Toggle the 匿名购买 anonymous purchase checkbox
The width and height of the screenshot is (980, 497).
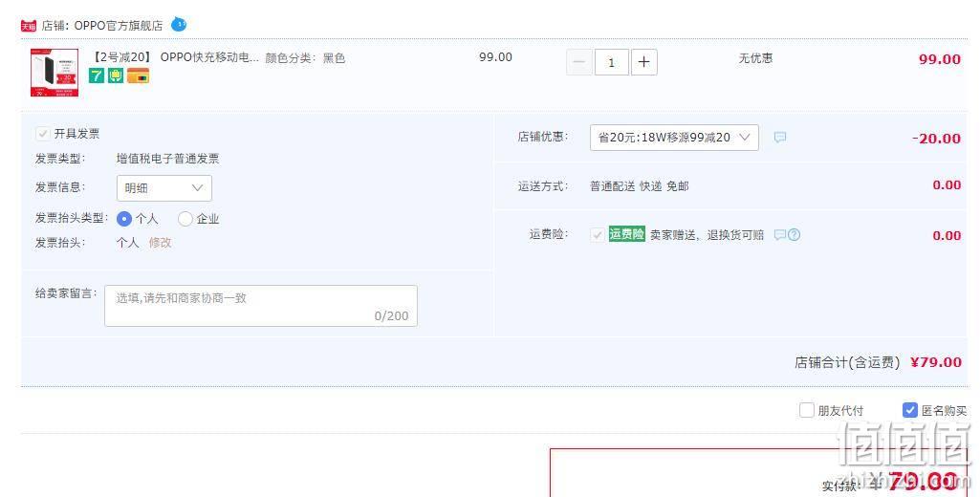[910, 410]
